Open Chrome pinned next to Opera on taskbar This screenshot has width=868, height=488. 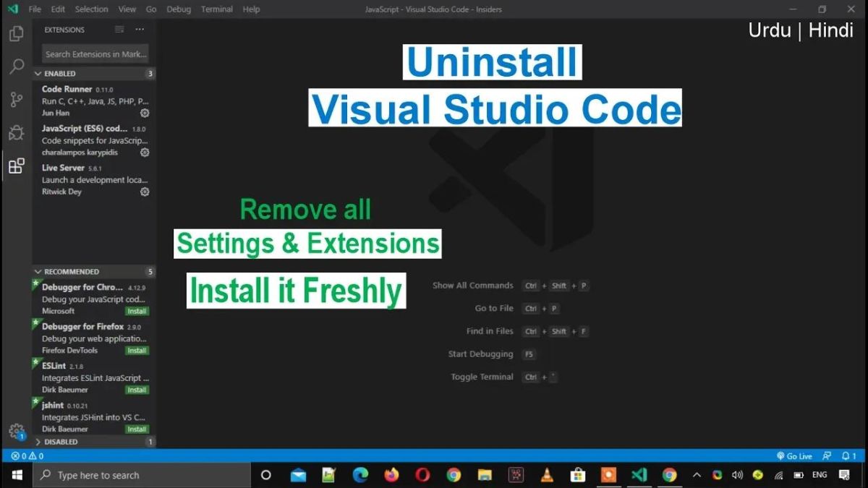pos(454,475)
